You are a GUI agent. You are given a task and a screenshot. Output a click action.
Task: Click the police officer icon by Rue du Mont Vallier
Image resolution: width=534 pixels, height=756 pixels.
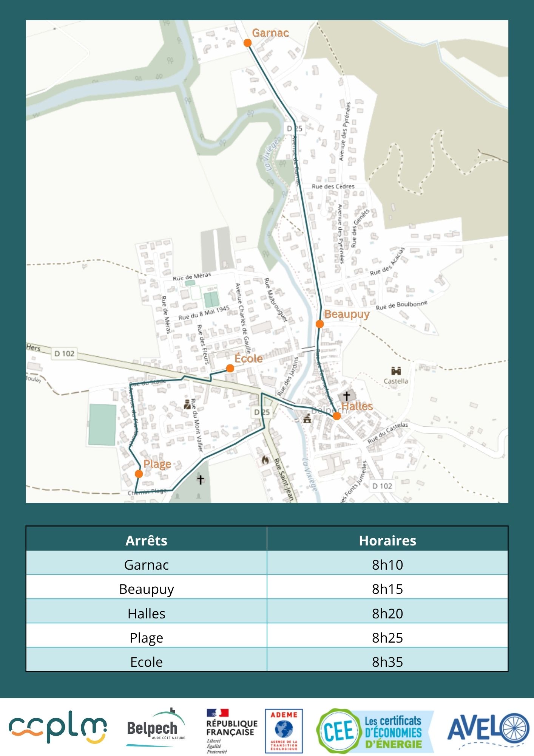coord(187,404)
